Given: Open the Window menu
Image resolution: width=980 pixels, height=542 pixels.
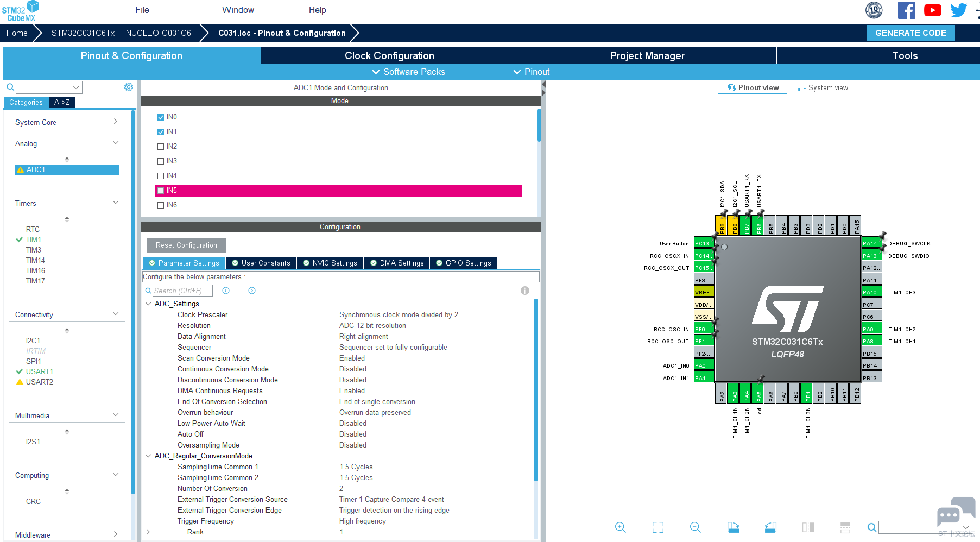Looking at the screenshot, I should pos(238,10).
